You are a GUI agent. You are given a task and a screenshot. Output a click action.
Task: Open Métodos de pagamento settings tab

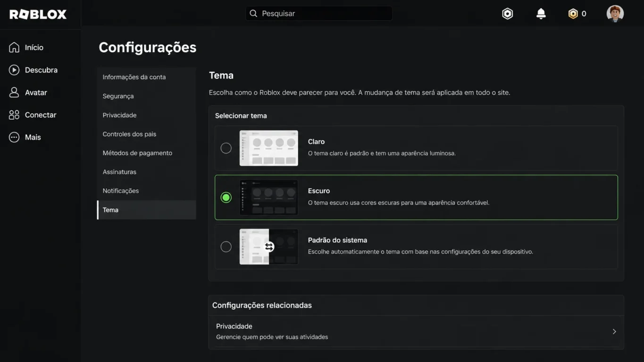pyautogui.click(x=146, y=153)
